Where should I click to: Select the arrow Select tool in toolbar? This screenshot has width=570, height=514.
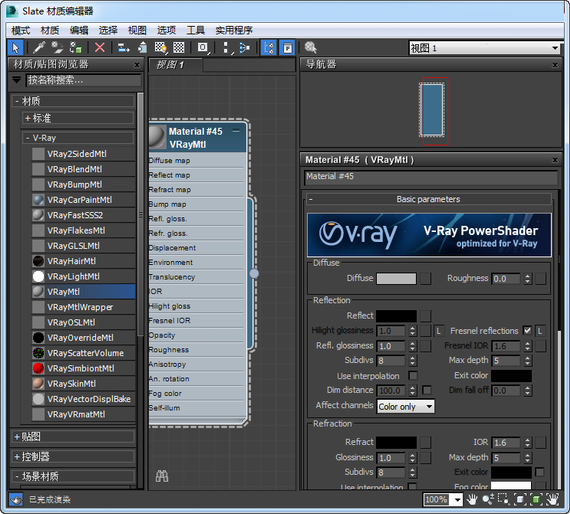point(15,48)
